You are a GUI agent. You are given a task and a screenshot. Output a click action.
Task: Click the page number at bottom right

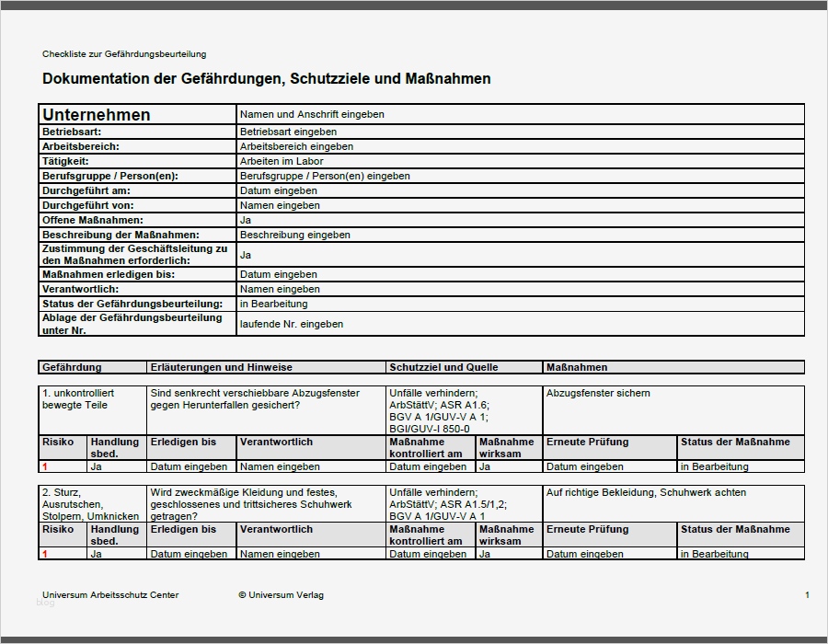pyautogui.click(x=807, y=595)
